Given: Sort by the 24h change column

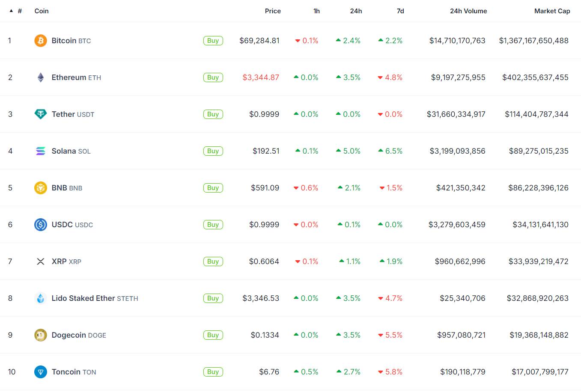Looking at the screenshot, I should click(356, 11).
